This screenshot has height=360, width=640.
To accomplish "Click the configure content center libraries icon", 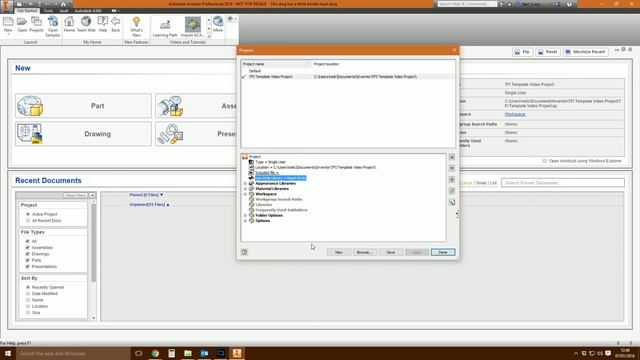I will (452, 202).
